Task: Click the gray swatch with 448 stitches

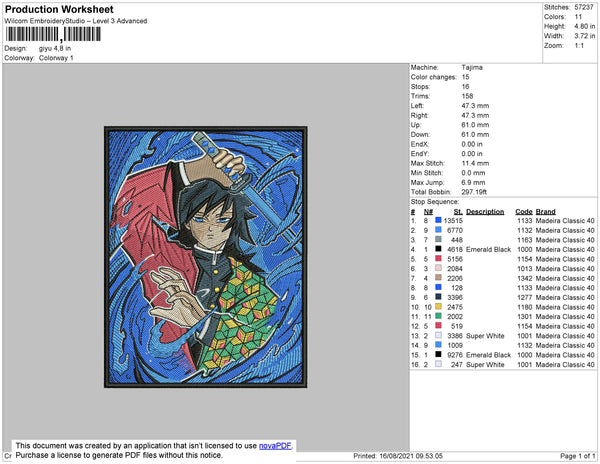Action: 438,239
